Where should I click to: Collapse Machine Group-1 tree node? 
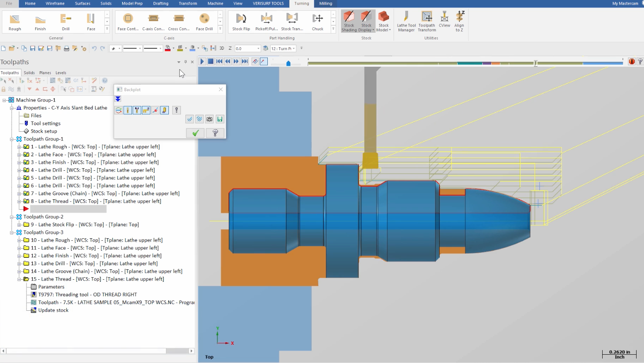4,100
